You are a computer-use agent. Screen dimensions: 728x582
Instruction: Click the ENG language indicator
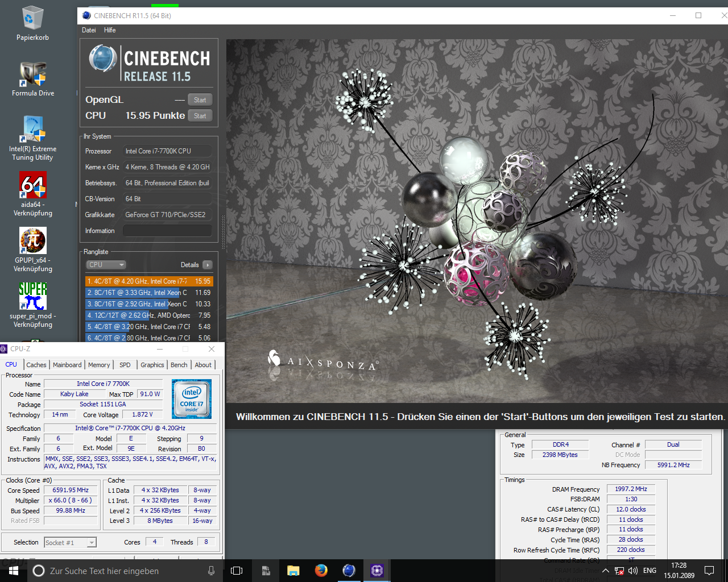650,571
